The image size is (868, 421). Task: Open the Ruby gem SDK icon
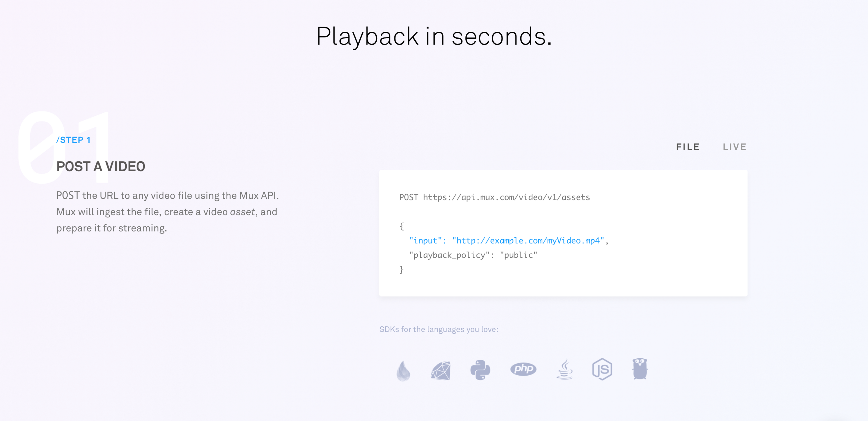pos(440,370)
